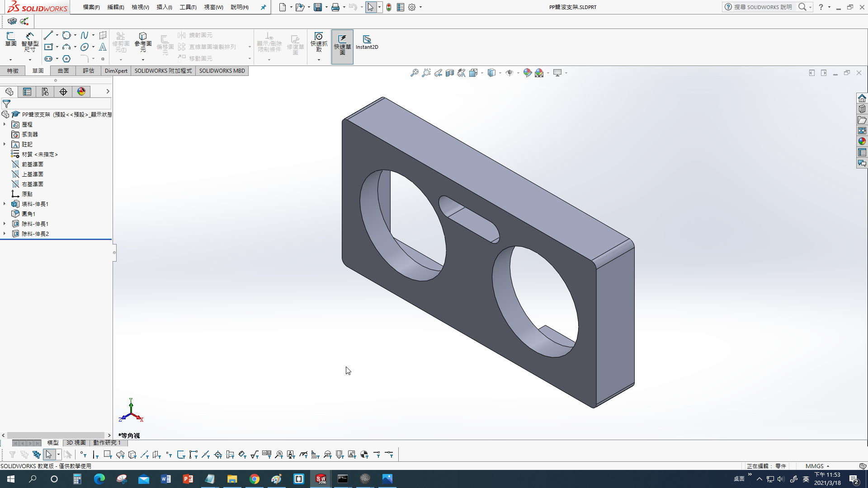Open the DimXpertManager tab icon
The image size is (868, 488).
pos(63,92)
